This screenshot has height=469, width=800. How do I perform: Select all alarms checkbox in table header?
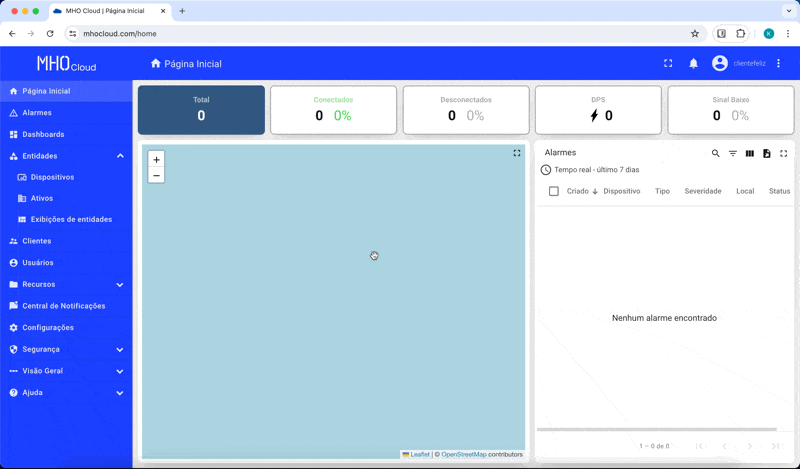pos(554,191)
